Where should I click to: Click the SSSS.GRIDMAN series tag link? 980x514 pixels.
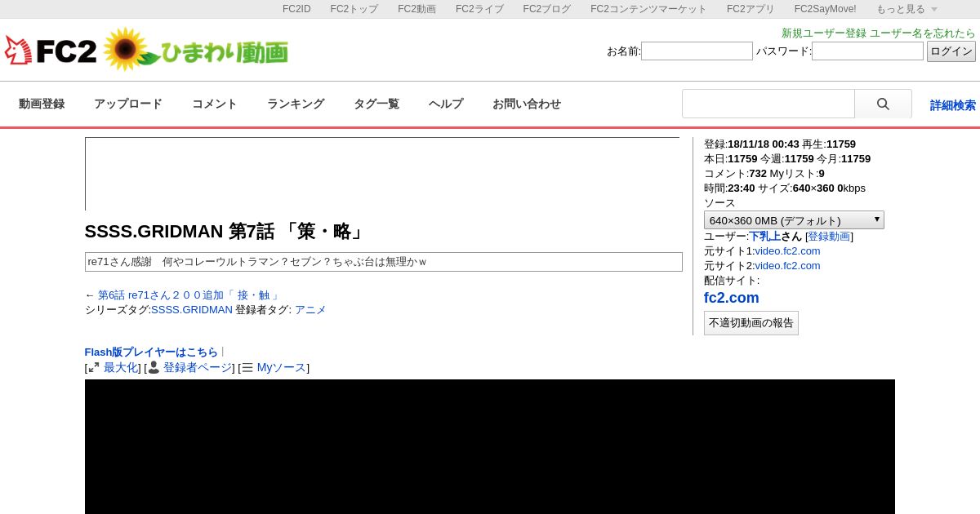[x=192, y=310]
